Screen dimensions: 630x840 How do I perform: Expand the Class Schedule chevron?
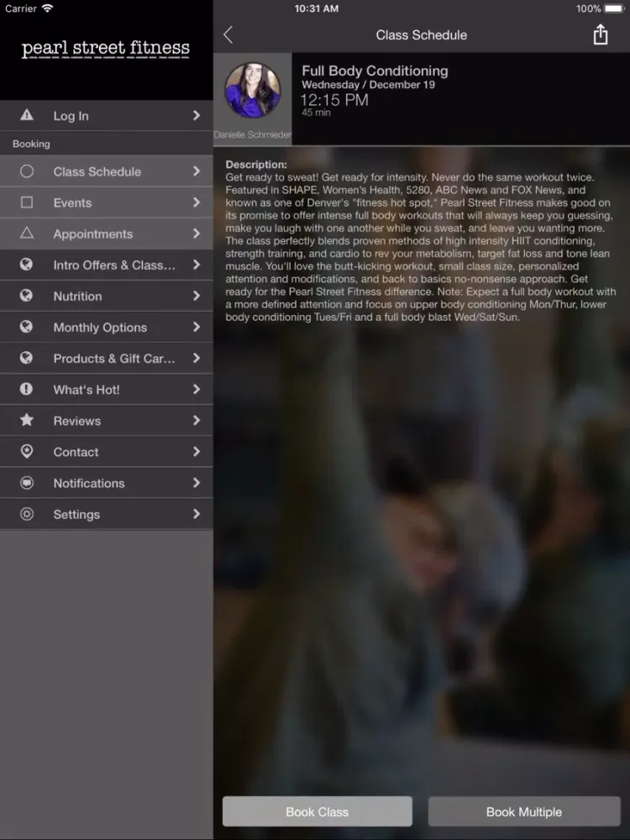click(x=197, y=171)
